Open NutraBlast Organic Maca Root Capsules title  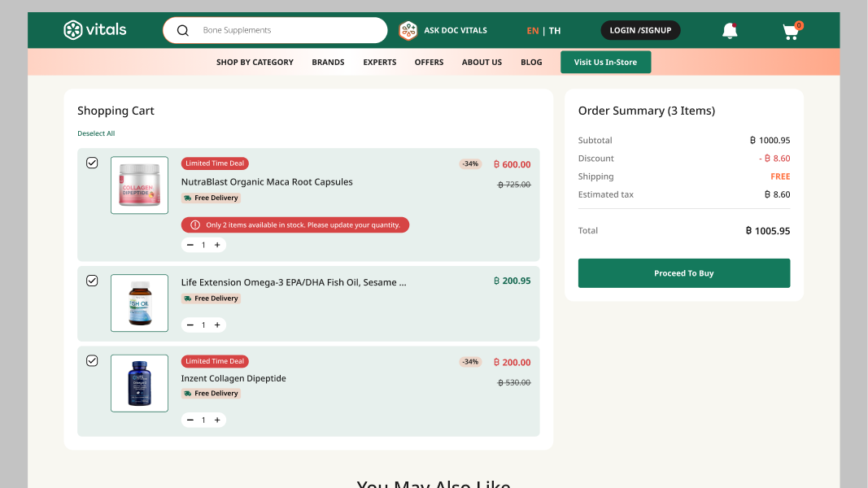click(267, 182)
